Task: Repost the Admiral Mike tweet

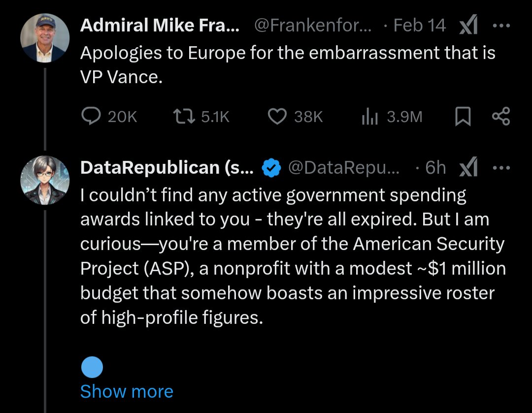Action: 201,116
